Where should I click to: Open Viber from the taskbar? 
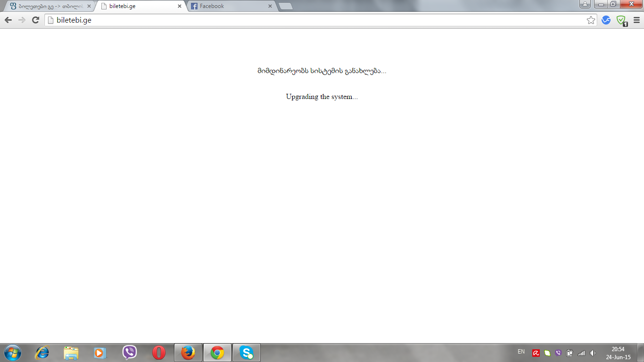[x=129, y=353]
